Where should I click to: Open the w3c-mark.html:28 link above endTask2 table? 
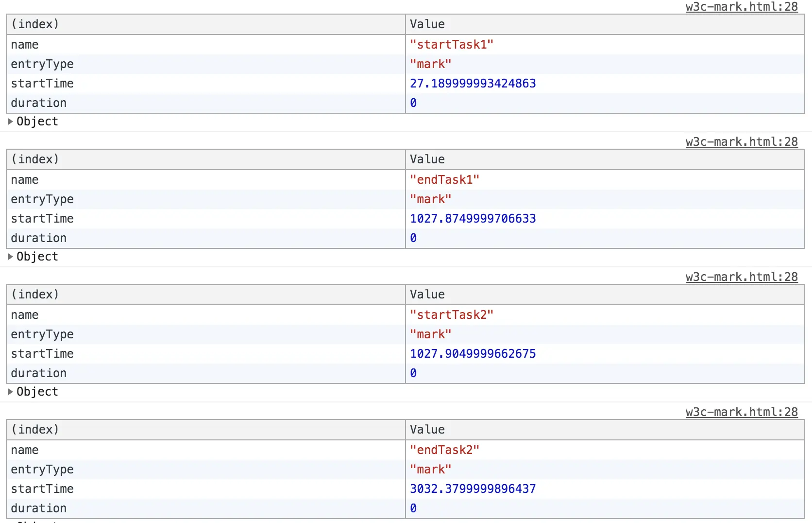pos(741,412)
